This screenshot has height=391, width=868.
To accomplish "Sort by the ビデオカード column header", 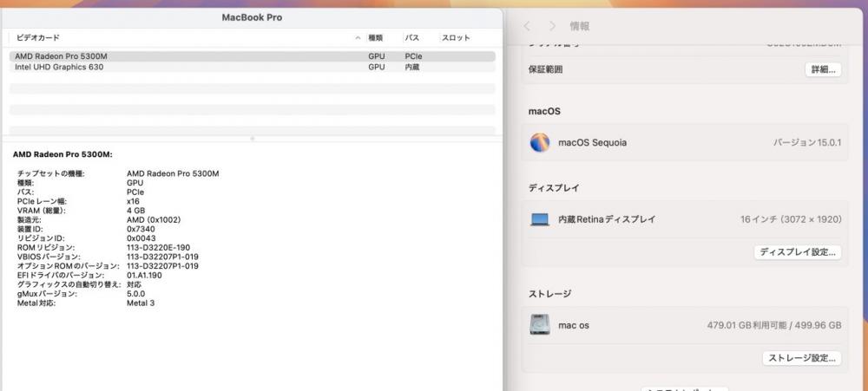I will [37, 38].
